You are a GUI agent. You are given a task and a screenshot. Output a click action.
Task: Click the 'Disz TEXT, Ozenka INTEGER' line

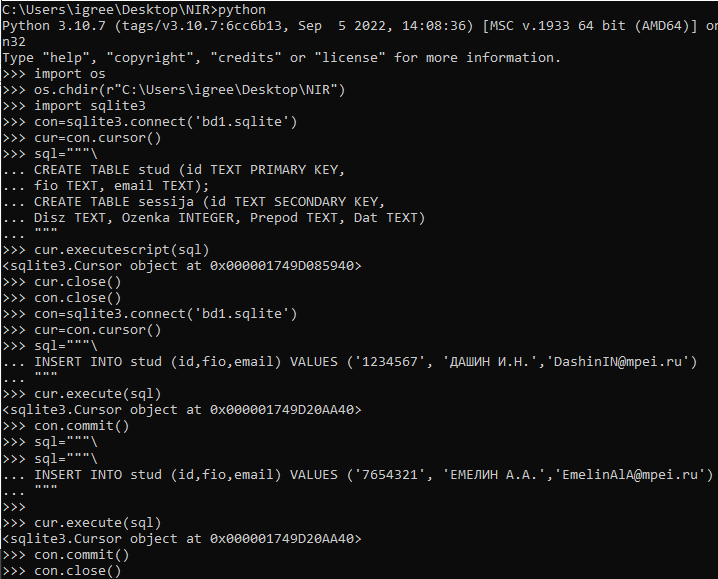point(214,218)
